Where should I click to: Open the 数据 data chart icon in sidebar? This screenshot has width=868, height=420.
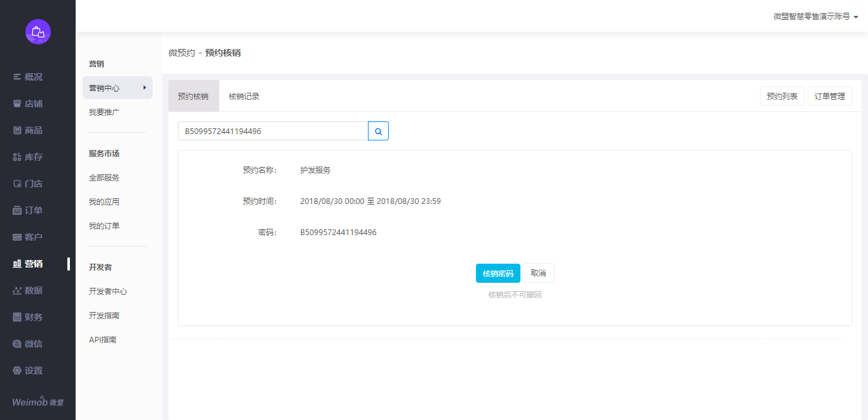(x=17, y=290)
